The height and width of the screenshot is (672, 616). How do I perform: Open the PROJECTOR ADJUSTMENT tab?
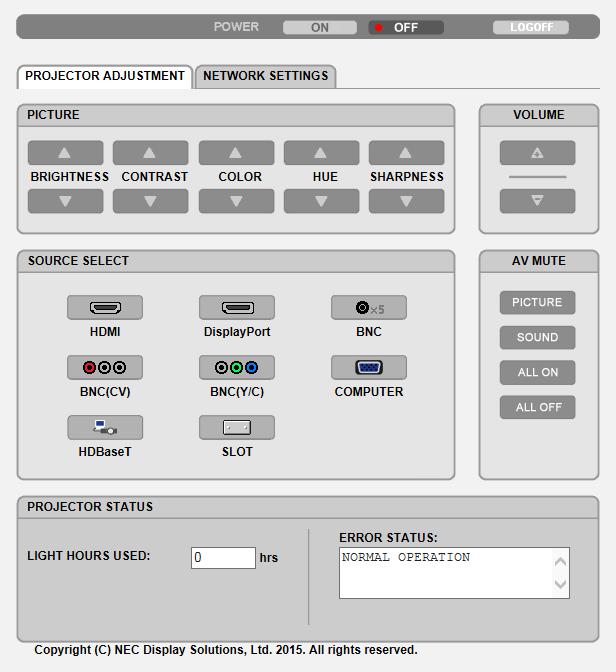point(105,76)
